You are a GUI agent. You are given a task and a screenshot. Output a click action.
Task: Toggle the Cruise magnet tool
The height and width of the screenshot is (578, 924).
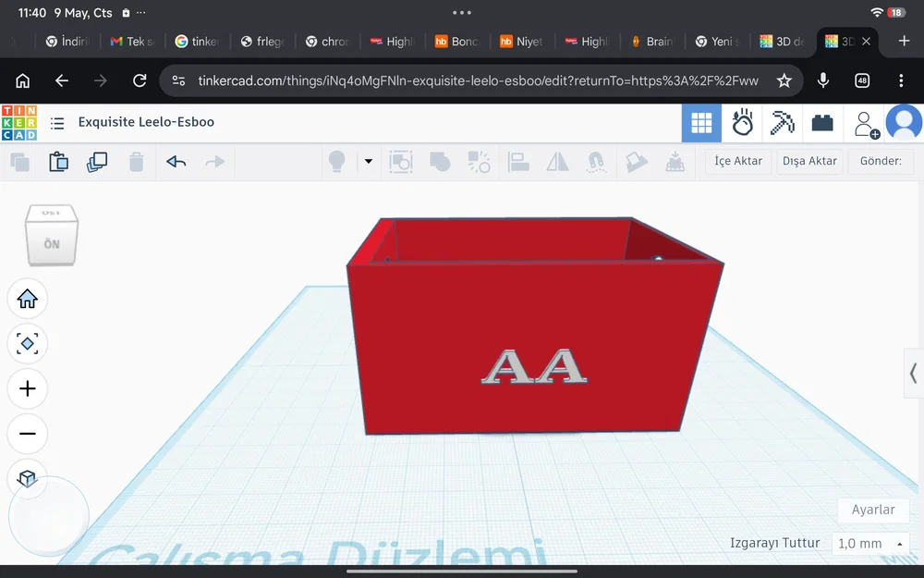point(596,162)
